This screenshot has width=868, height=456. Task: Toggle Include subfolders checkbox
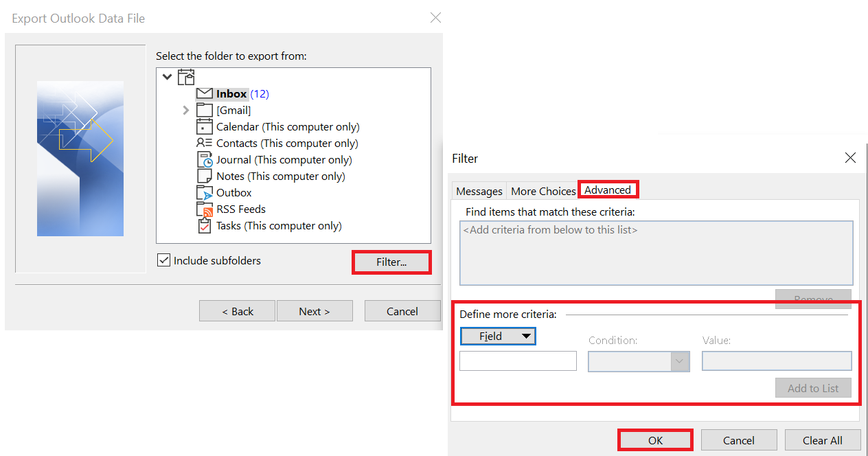coord(163,261)
